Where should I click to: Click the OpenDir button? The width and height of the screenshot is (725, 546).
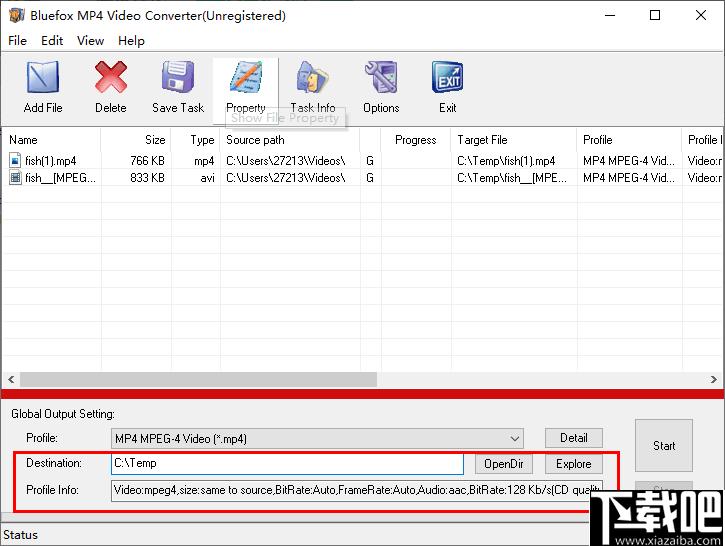504,464
